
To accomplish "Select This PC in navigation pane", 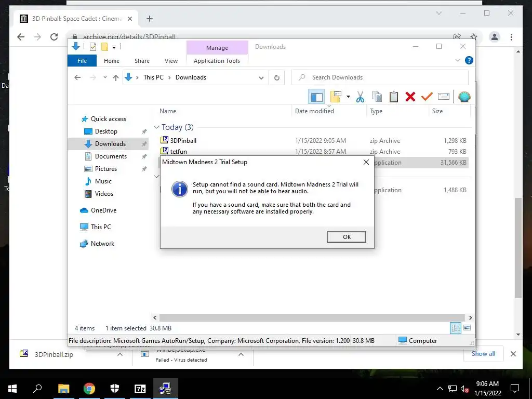I will coord(101,227).
